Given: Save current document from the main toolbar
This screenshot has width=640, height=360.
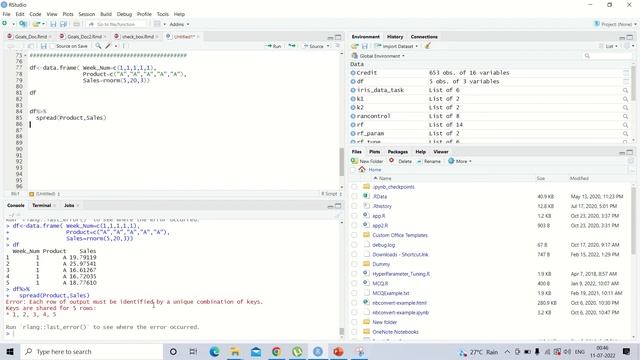Looking at the screenshot, I should point(53,24).
